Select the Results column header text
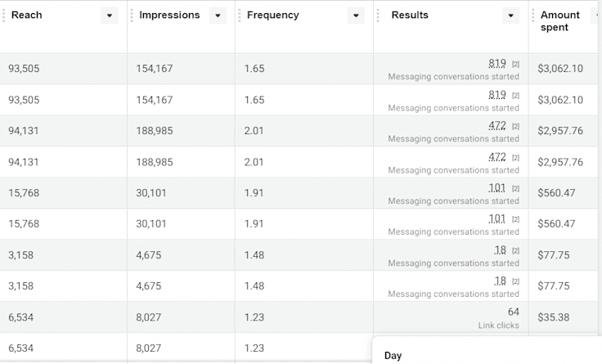This screenshot has height=364, width=602. click(x=410, y=16)
